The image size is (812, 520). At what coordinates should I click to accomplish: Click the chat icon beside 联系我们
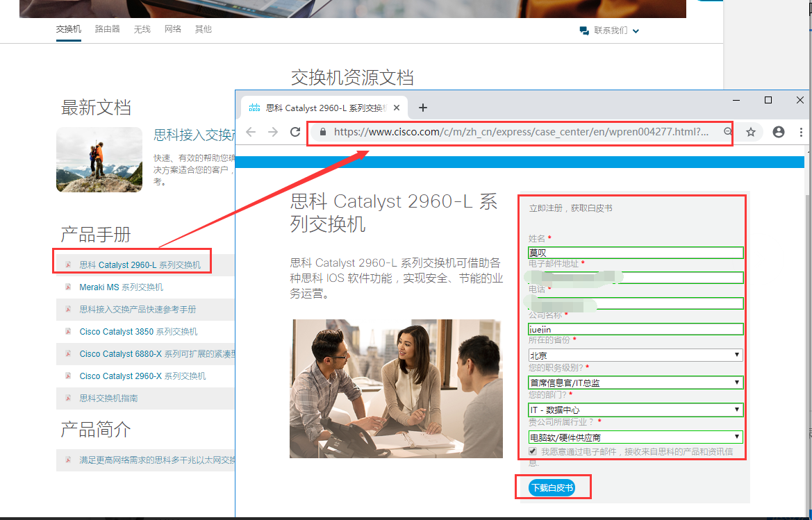584,31
